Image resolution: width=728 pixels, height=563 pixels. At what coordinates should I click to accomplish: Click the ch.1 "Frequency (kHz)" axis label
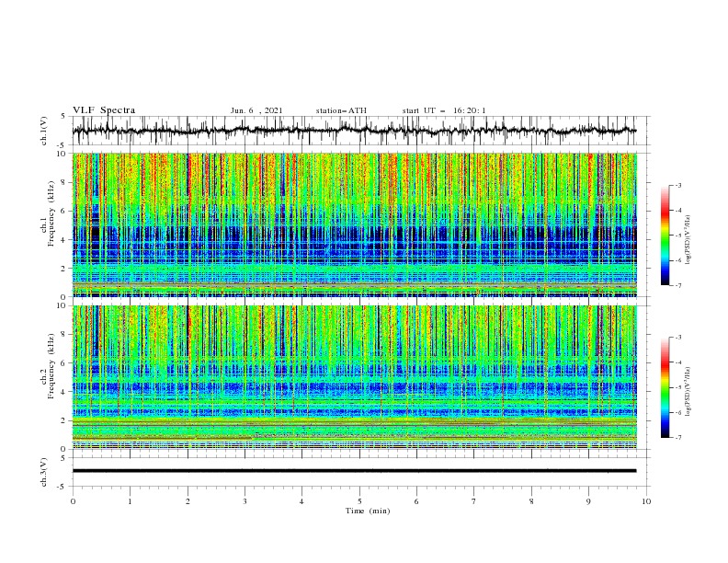coord(51,212)
